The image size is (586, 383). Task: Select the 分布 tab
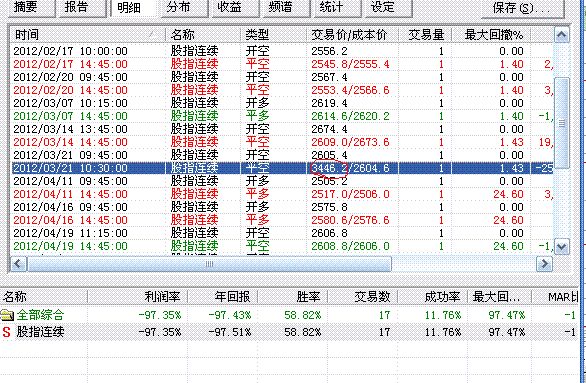[x=184, y=8]
